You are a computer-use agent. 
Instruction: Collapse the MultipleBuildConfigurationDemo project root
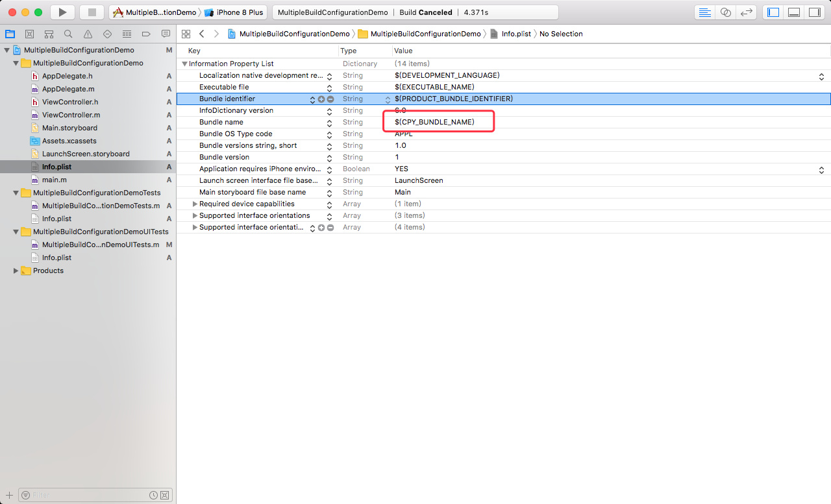[7, 50]
